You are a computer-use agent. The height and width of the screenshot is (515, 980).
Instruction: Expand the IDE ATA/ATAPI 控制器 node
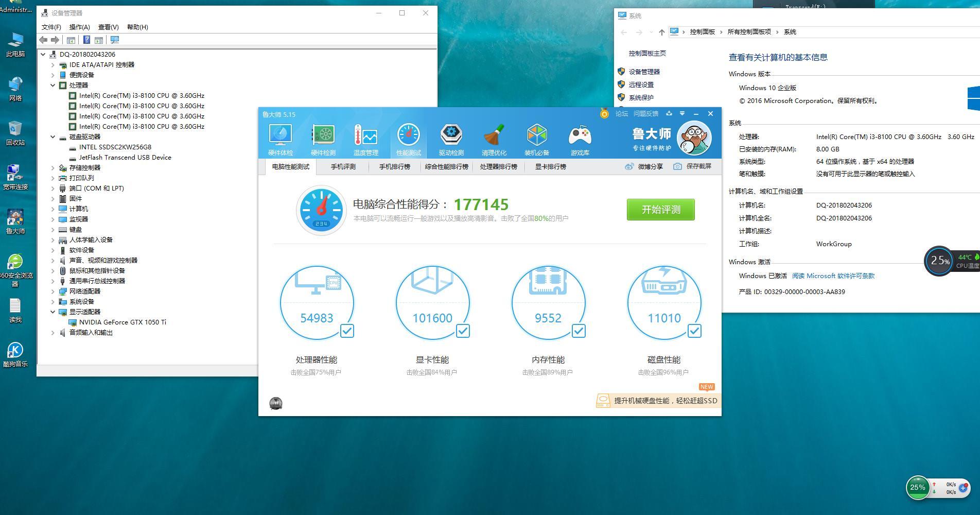coord(52,64)
